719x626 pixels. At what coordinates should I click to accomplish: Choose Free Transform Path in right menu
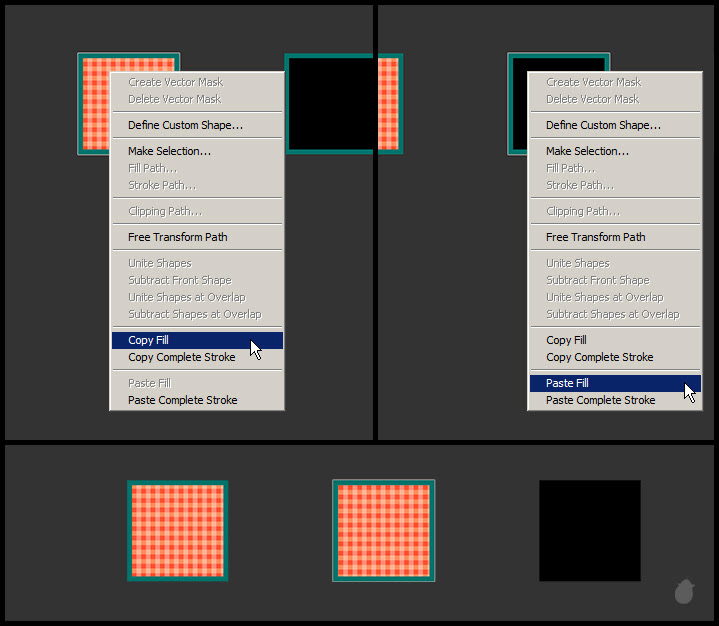click(615, 237)
